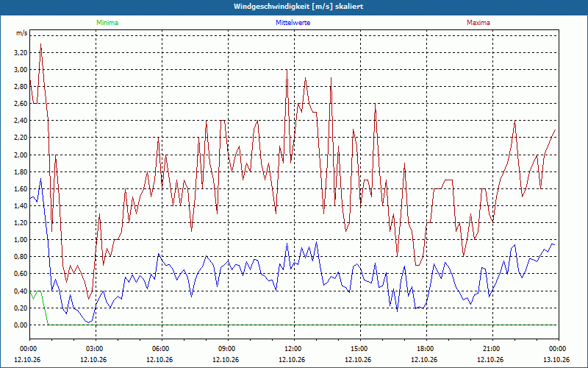Click the '1,00' y-axis value
The width and height of the screenshot is (588, 368).
click(21, 240)
